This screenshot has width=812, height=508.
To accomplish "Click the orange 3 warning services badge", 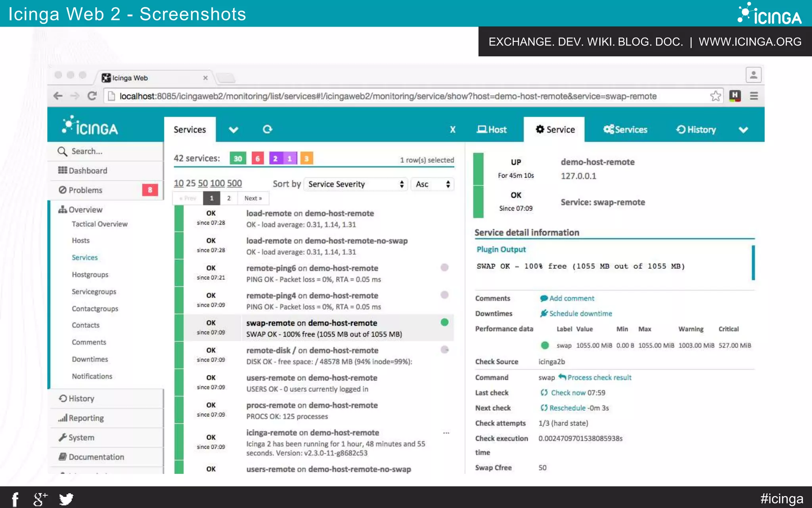I will click(x=306, y=158).
